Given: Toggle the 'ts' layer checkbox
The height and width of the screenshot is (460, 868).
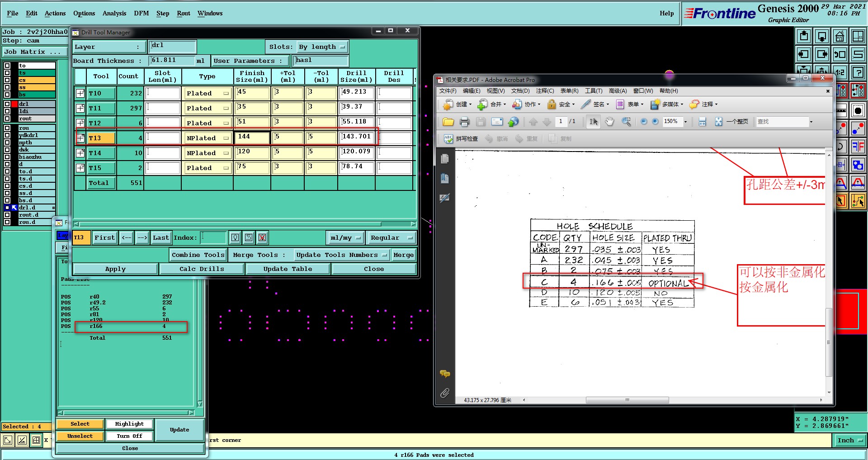Looking at the screenshot, I should [x=7, y=73].
